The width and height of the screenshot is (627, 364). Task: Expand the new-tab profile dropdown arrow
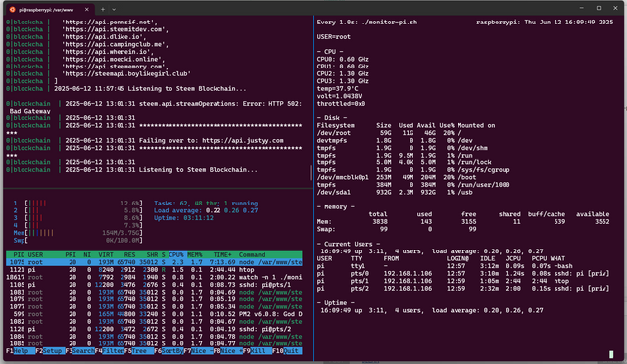point(114,9)
